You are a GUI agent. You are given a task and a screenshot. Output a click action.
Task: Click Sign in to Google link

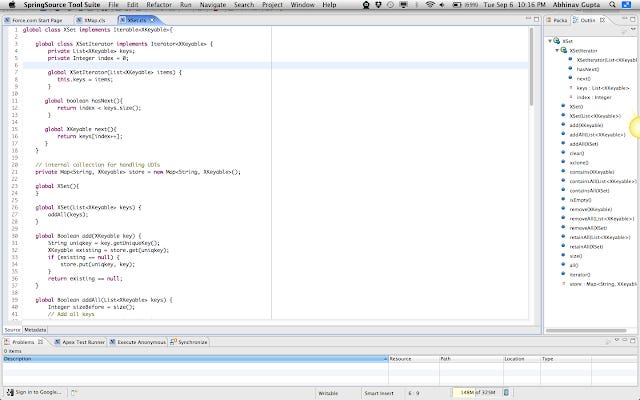(38, 392)
